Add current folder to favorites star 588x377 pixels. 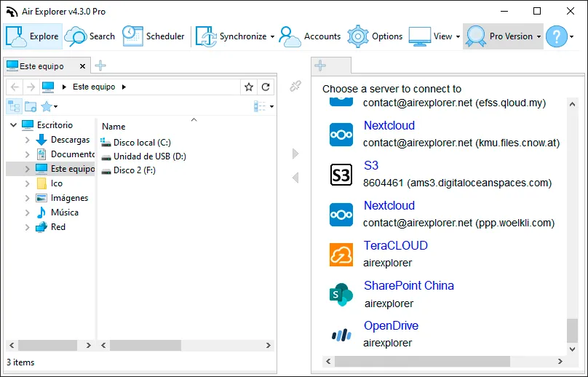pos(249,87)
